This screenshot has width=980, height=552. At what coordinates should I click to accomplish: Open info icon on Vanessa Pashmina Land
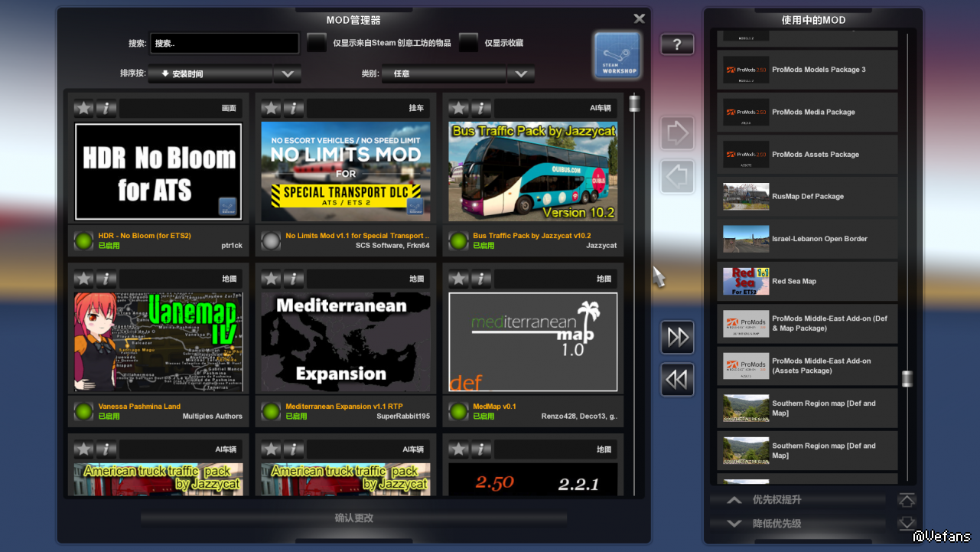(x=106, y=279)
